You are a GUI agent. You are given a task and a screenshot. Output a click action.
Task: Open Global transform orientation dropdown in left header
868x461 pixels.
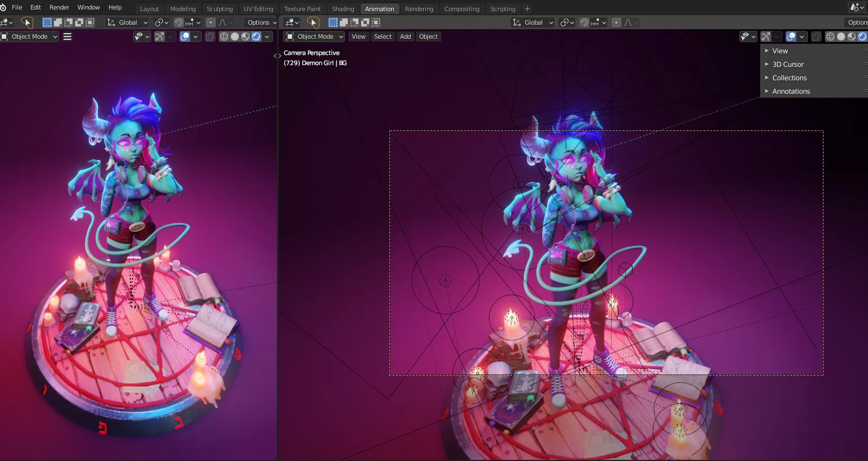128,22
